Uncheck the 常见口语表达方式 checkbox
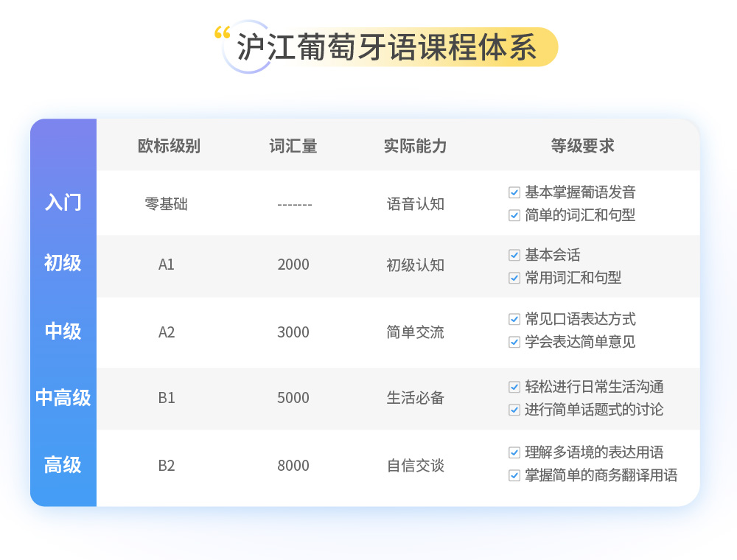 pyautogui.click(x=514, y=320)
